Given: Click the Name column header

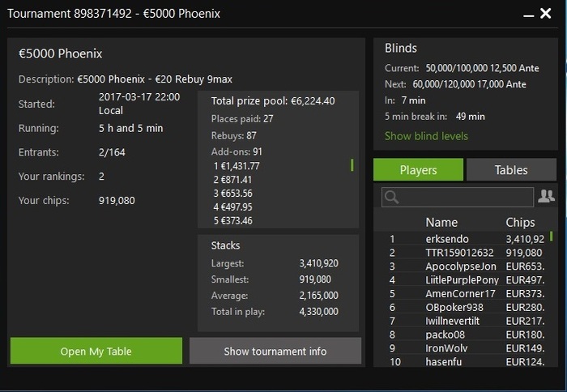Looking at the screenshot, I should [x=441, y=222].
